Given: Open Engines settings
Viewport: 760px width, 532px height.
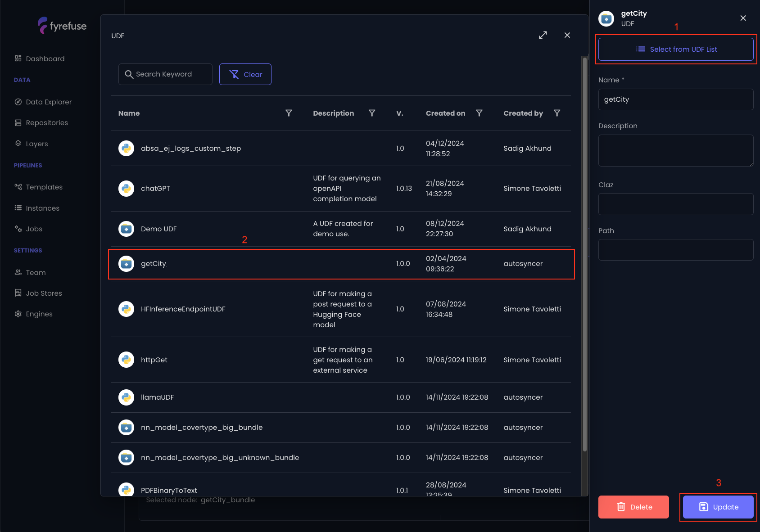Looking at the screenshot, I should [x=39, y=314].
